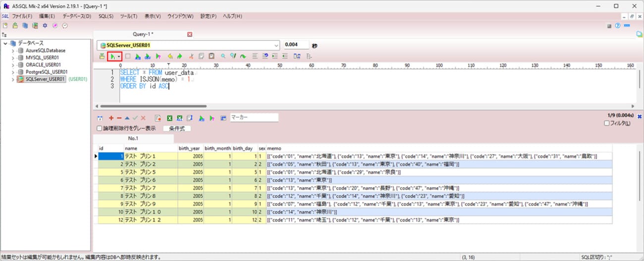Toggle the フィルタ(L) checkbox
Viewport: 644px width, 261px height.
tap(607, 123)
